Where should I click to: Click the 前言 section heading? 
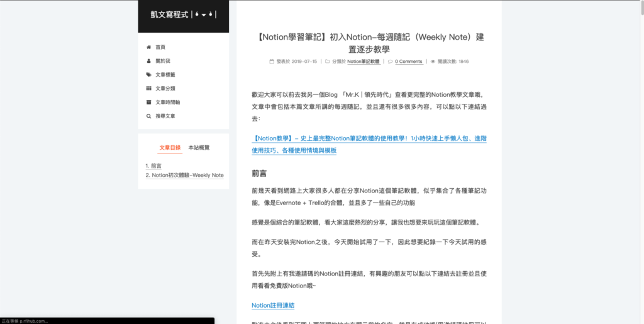(x=260, y=174)
